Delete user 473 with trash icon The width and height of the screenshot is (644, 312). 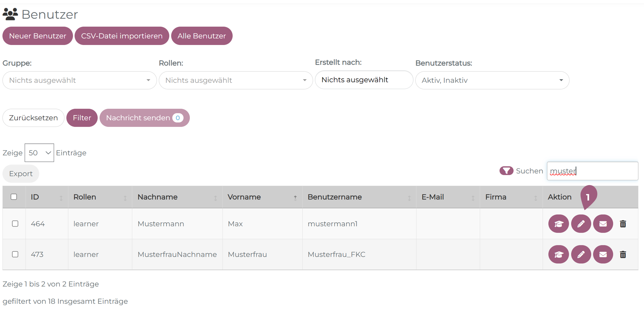(623, 254)
